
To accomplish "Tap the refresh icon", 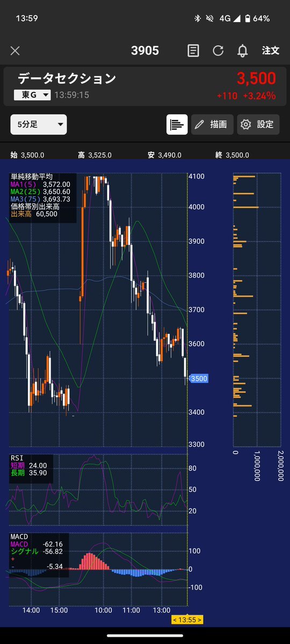I will 218,51.
